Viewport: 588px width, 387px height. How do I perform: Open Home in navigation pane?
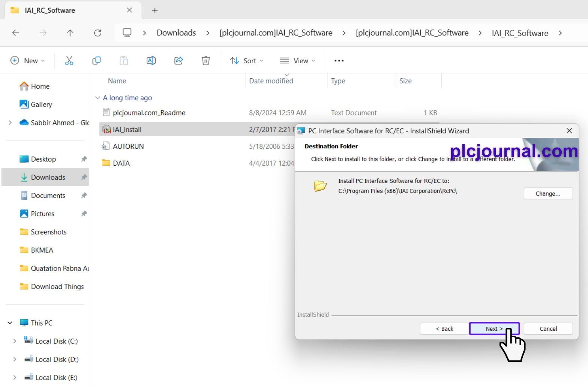(x=40, y=86)
